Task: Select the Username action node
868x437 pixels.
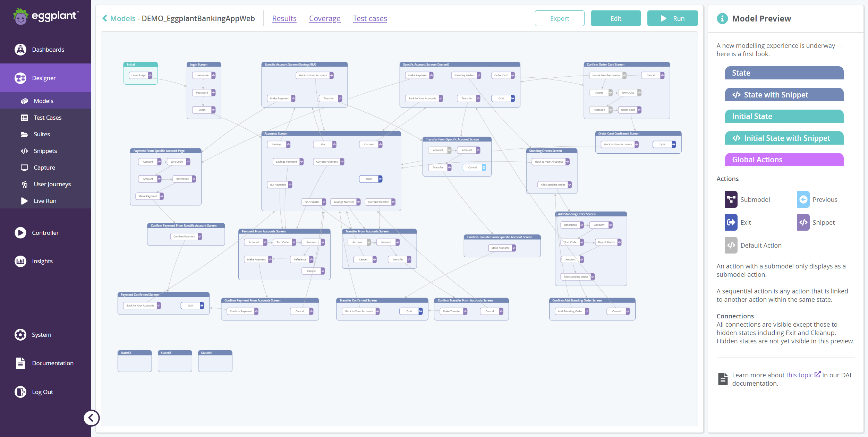Action: tap(204, 75)
